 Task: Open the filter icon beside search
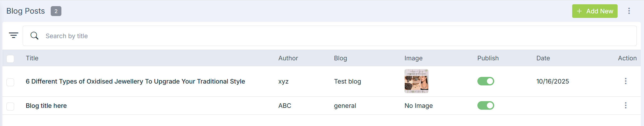pyautogui.click(x=14, y=35)
